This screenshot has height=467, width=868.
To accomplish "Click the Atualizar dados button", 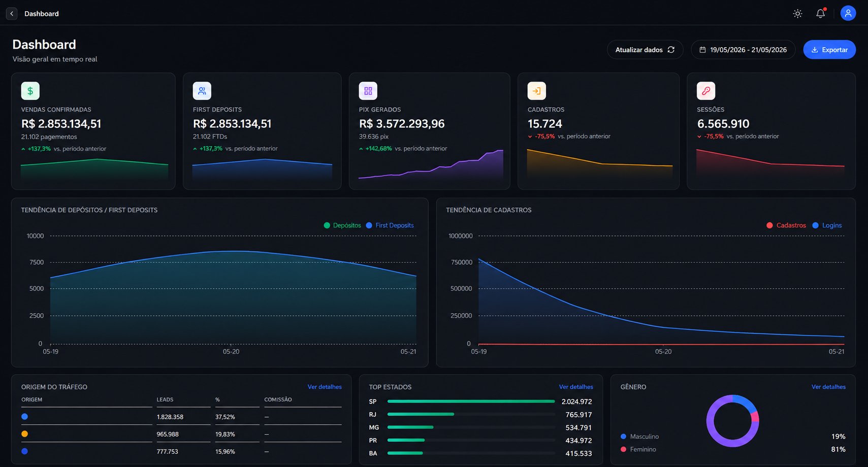I will click(x=645, y=50).
